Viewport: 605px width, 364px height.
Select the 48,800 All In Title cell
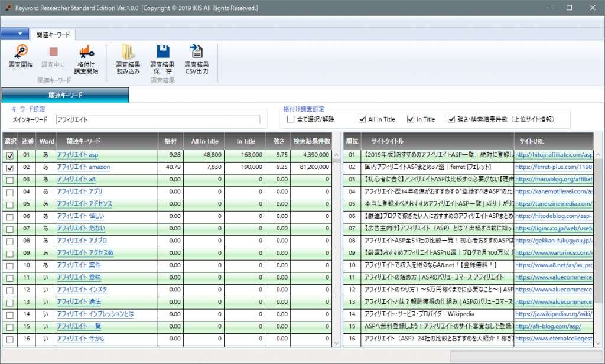204,155
